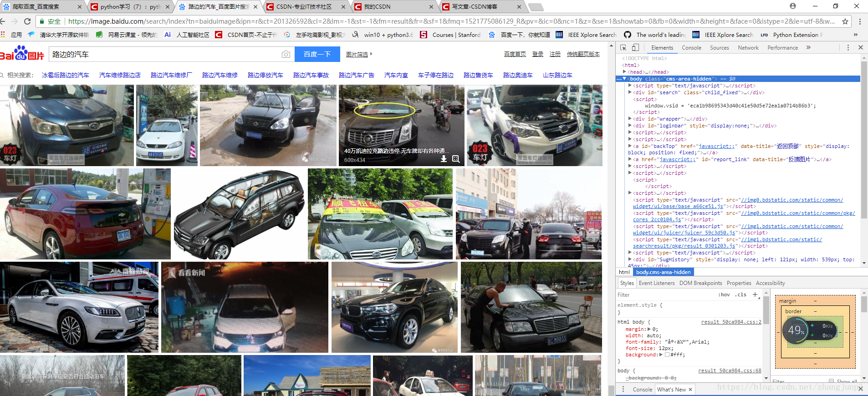This screenshot has height=396, width=868.
Task: Go forward with the browser arrow
Action: pyautogui.click(x=15, y=21)
